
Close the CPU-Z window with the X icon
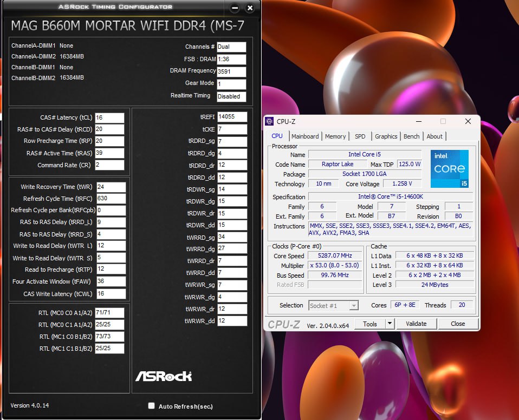[468, 121]
